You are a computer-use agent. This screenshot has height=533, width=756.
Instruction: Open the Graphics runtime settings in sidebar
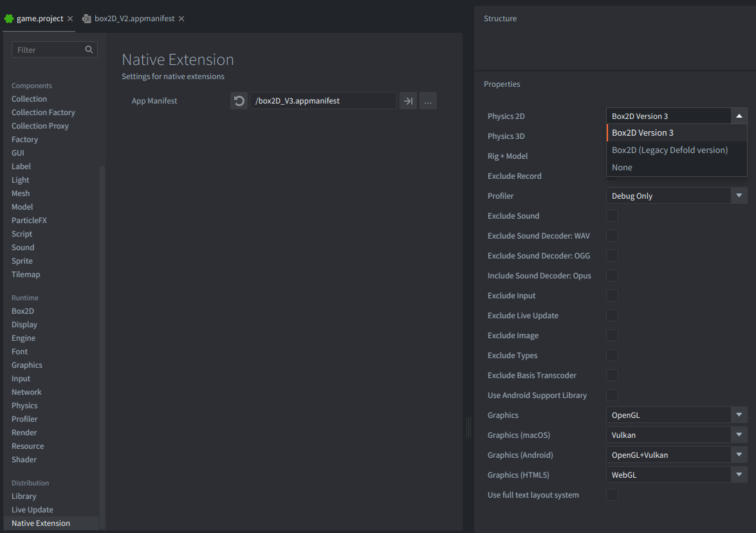[x=27, y=365]
